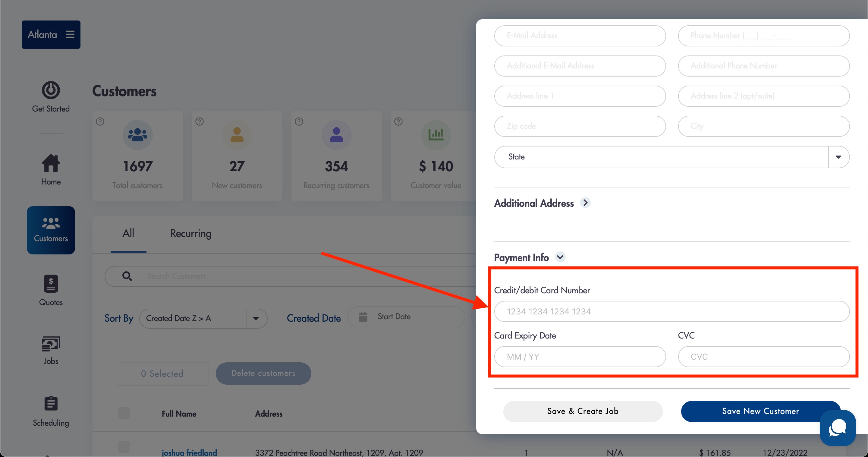Check the box for joshua friedland row

(x=124, y=446)
